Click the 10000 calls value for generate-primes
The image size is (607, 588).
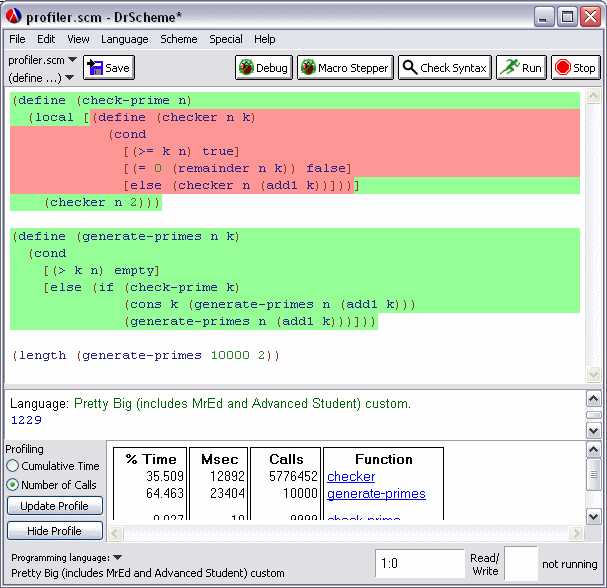pyautogui.click(x=300, y=493)
